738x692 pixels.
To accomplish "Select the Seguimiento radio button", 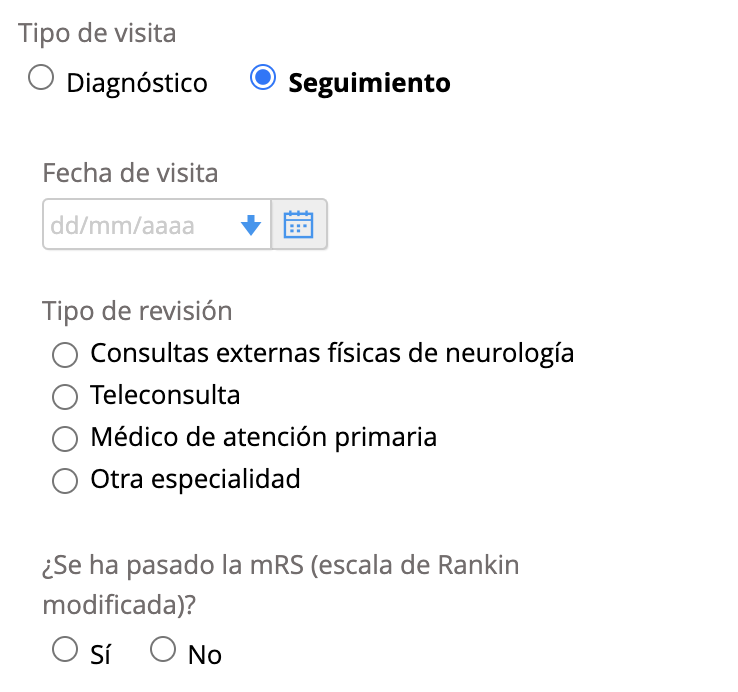I will (x=263, y=77).
